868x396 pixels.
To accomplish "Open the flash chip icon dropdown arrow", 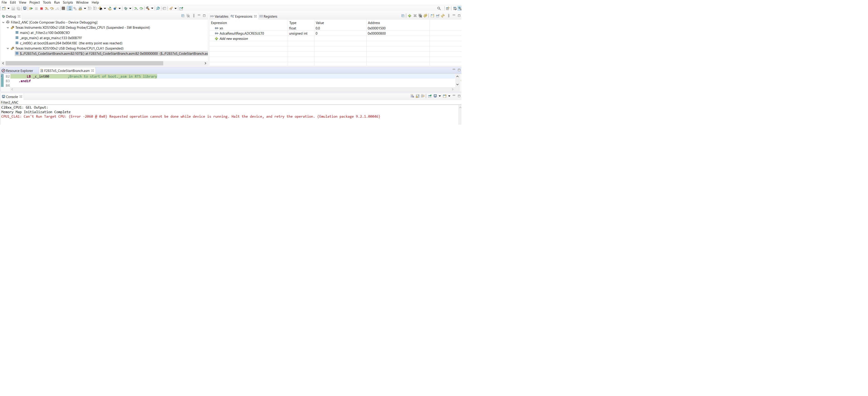I will [105, 8].
